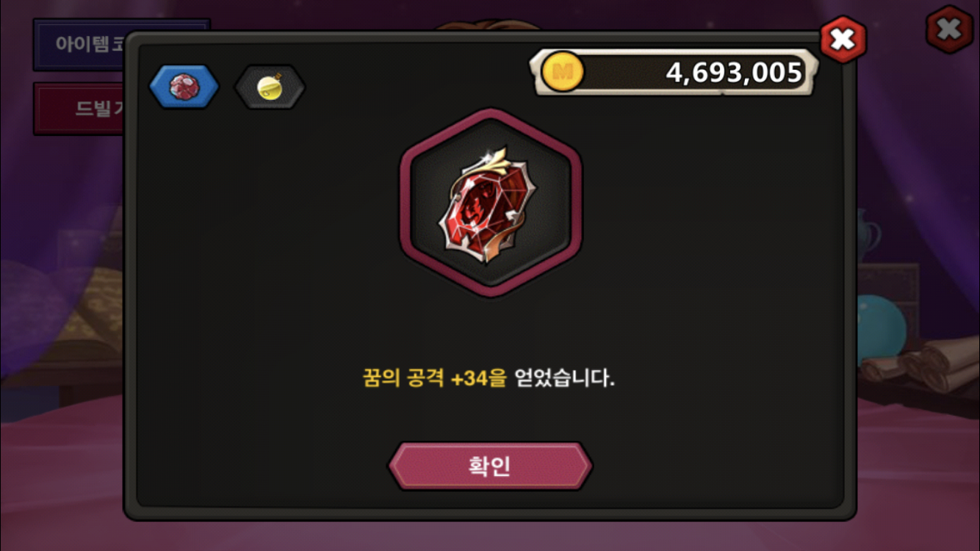This screenshot has width=980, height=551.
Task: Click the 얻었습니다 white message text
Action: 564,379
